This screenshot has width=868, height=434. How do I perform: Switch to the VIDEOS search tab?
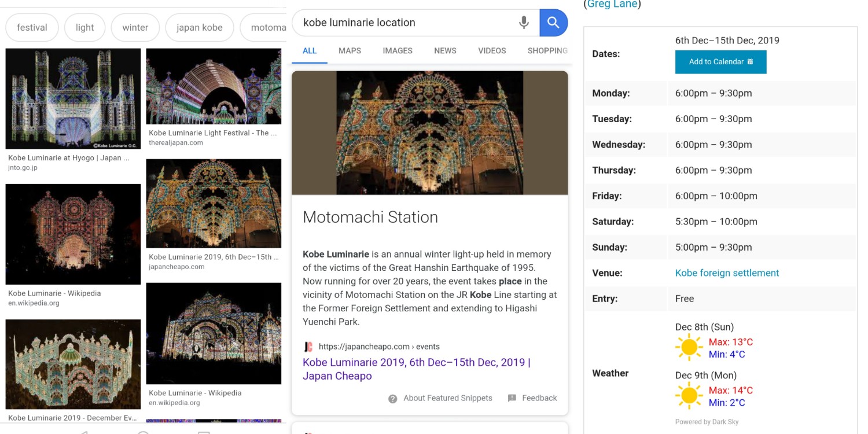(x=492, y=50)
